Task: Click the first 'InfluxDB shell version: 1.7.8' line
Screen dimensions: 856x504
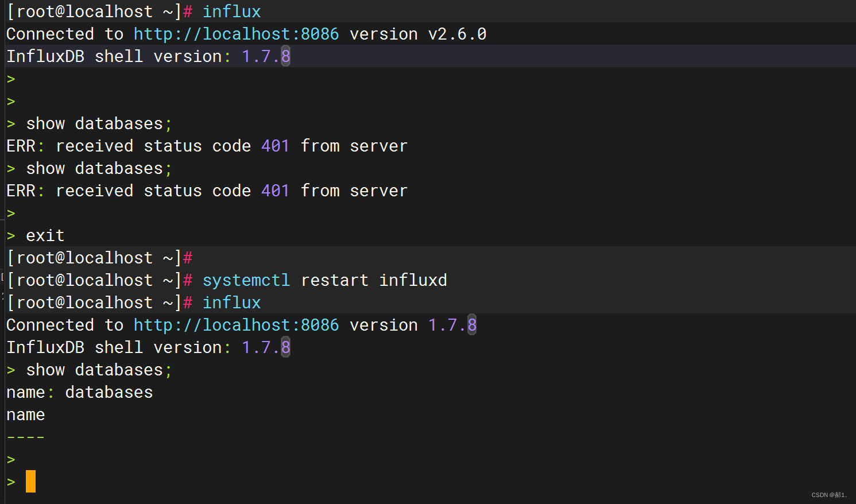Action: point(148,56)
